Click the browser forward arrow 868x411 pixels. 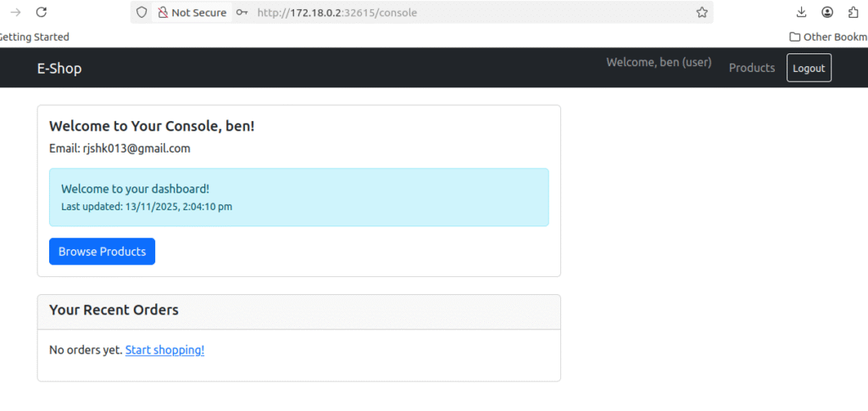click(14, 13)
